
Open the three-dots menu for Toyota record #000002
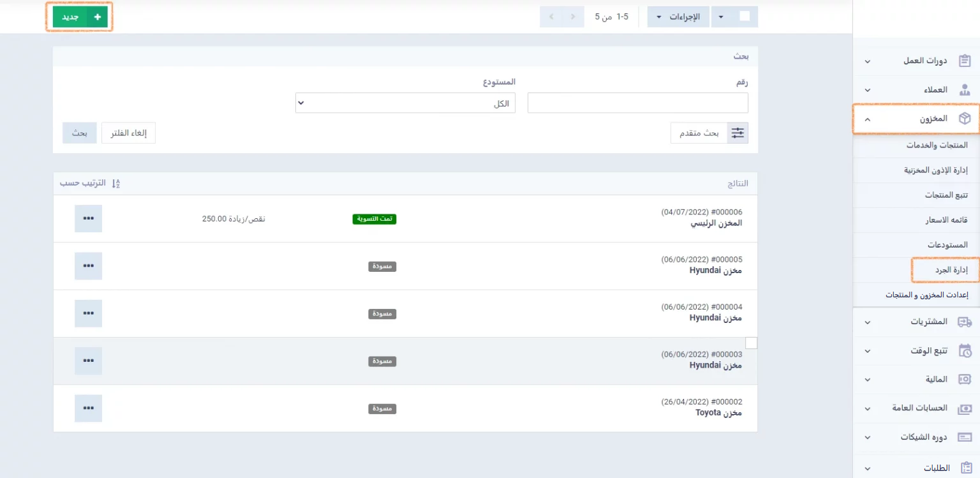point(88,408)
